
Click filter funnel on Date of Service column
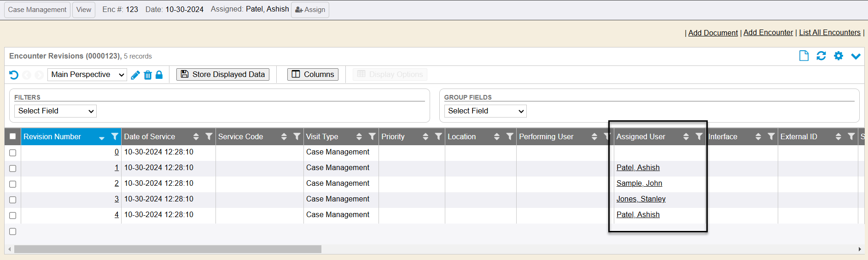(x=209, y=136)
